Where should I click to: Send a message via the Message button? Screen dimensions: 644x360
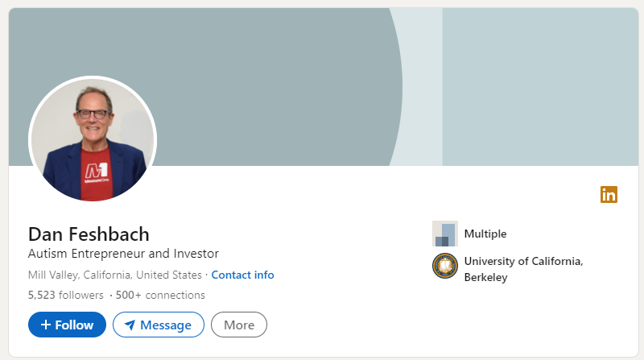pos(159,325)
